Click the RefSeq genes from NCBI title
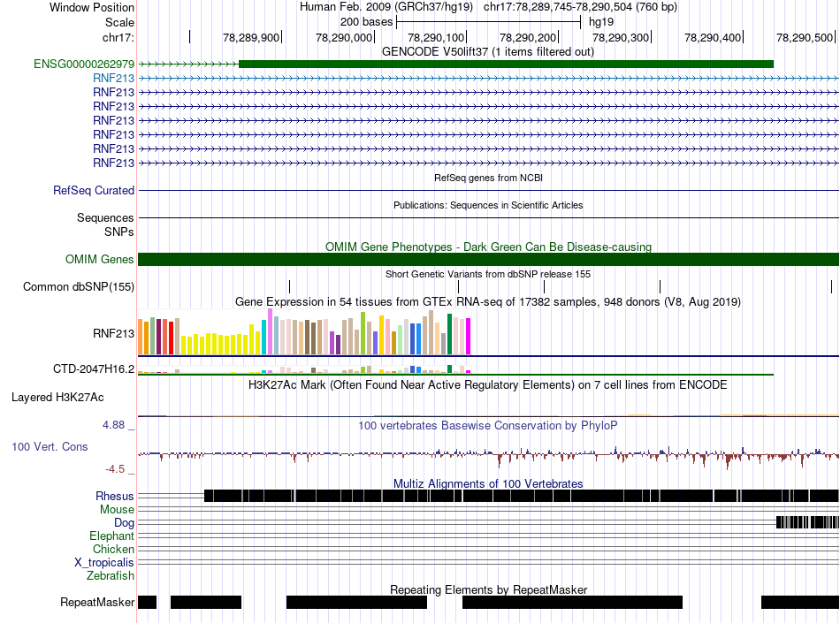Image resolution: width=840 pixels, height=623 pixels. coord(488,178)
